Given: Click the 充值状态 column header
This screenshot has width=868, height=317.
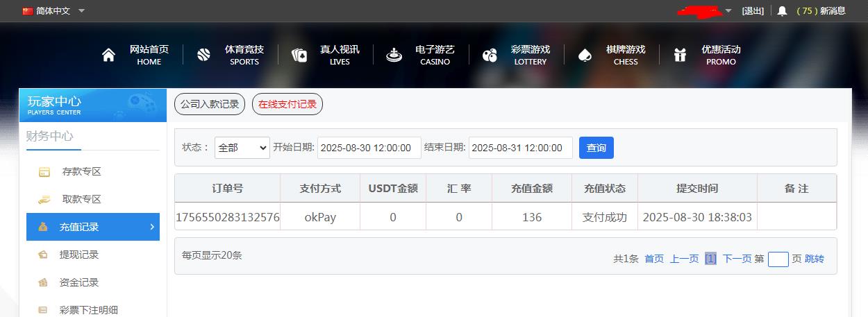Looking at the screenshot, I should (605, 189).
